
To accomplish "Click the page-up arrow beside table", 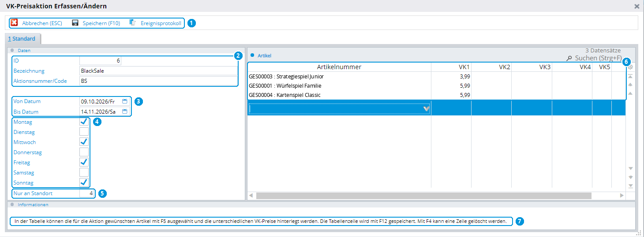I will click(x=630, y=85).
